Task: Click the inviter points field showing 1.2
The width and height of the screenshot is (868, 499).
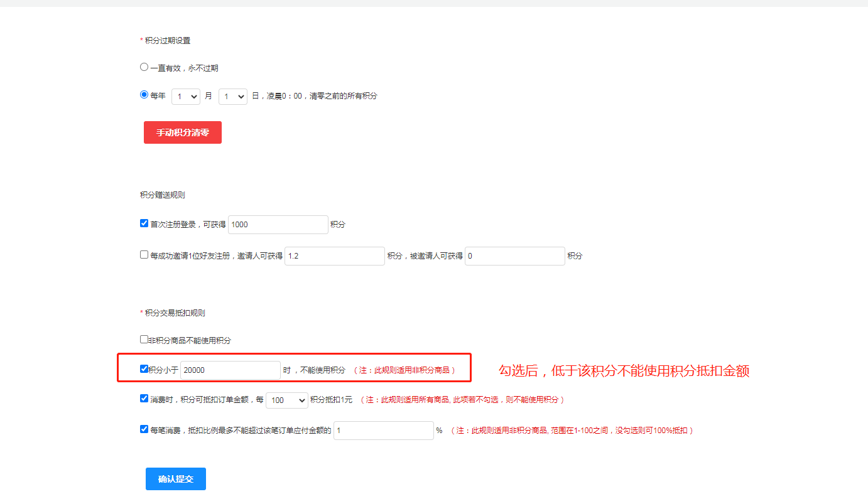Action: pyautogui.click(x=334, y=255)
